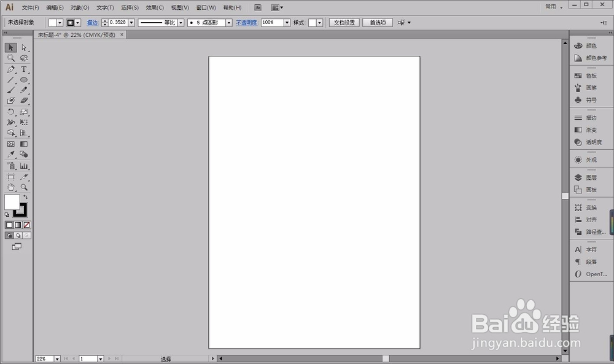
Task: Swap fill and stroke colors
Action: [x=25, y=197]
